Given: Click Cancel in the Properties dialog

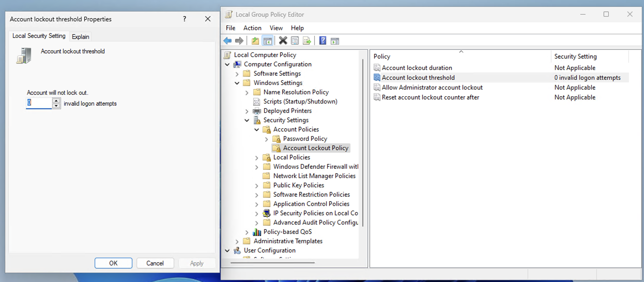Looking at the screenshot, I should (155, 263).
